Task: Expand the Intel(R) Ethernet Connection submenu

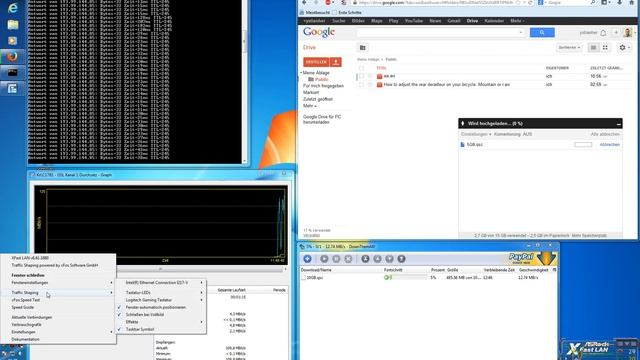Action: point(161,282)
